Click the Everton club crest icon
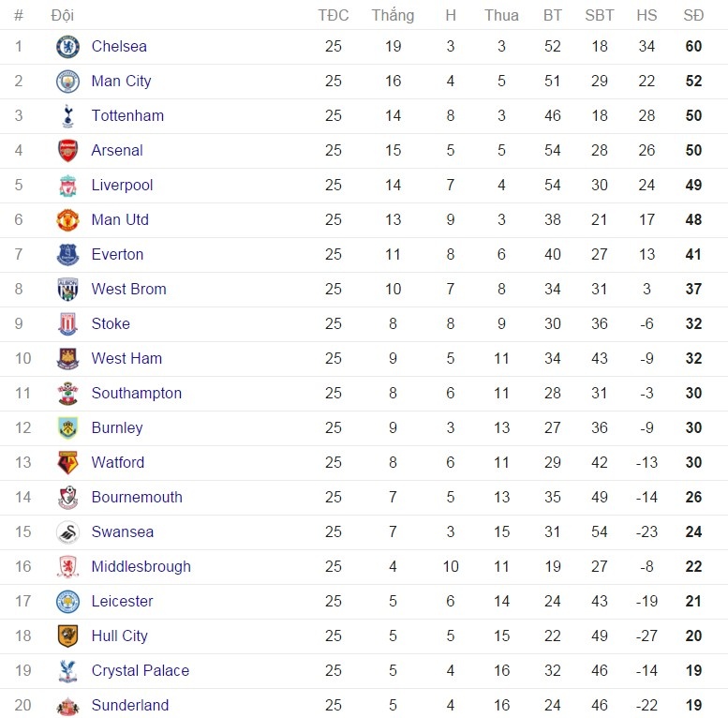Viewport: 728px width, 718px height. pos(67,255)
